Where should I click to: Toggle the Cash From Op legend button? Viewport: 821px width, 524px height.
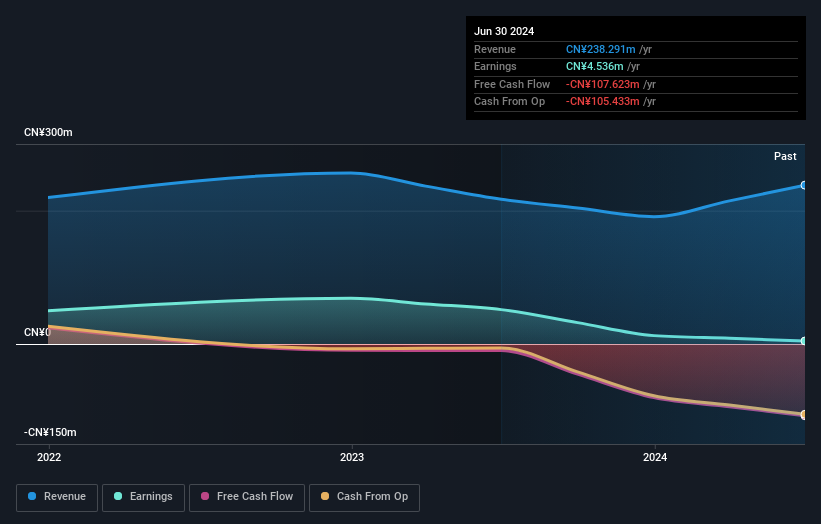(364, 497)
